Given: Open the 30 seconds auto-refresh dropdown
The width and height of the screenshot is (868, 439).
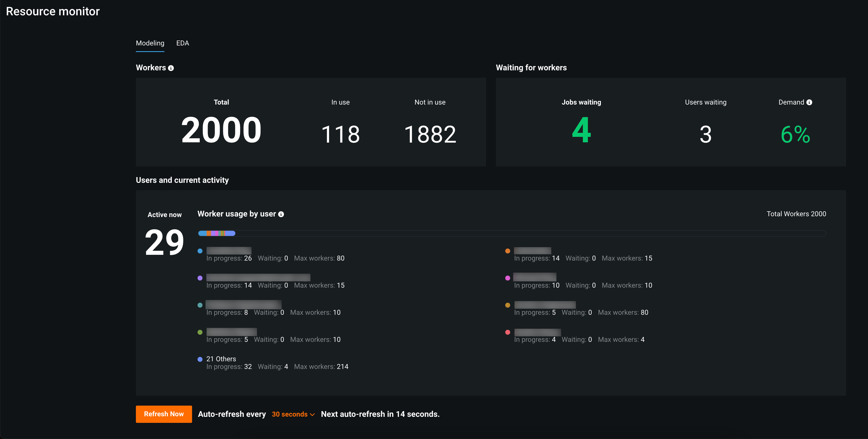Looking at the screenshot, I should coord(290,414).
